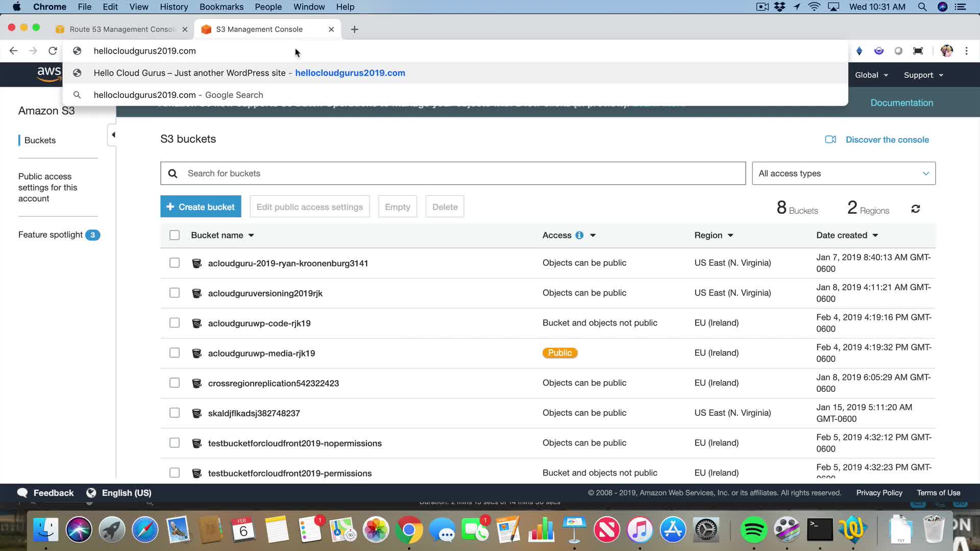This screenshot has height=551, width=980.
Task: Open the Support dropdown menu
Action: 923,75
